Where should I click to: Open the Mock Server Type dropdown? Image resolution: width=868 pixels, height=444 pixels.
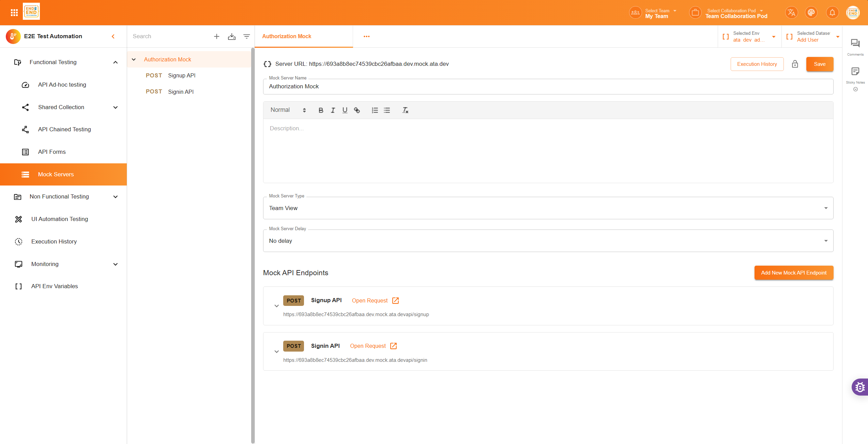pos(548,208)
